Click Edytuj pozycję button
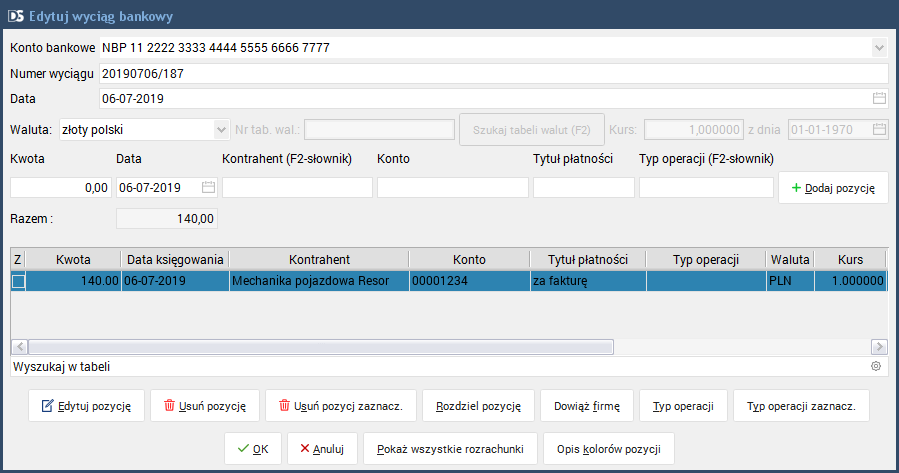This screenshot has height=473, width=899. coord(87,406)
